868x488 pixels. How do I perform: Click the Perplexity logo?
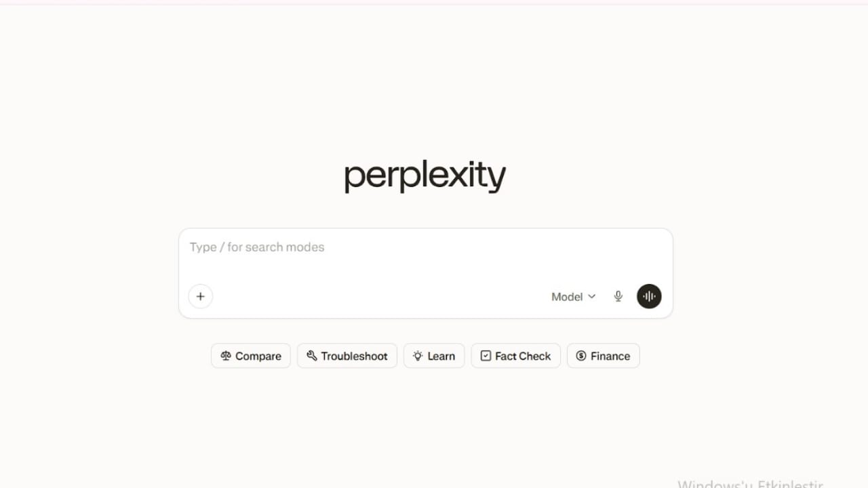coord(425,176)
